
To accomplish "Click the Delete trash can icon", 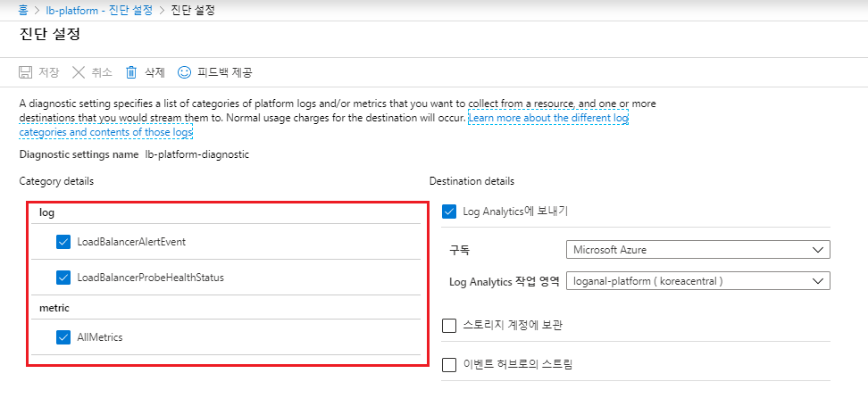I will (131, 72).
